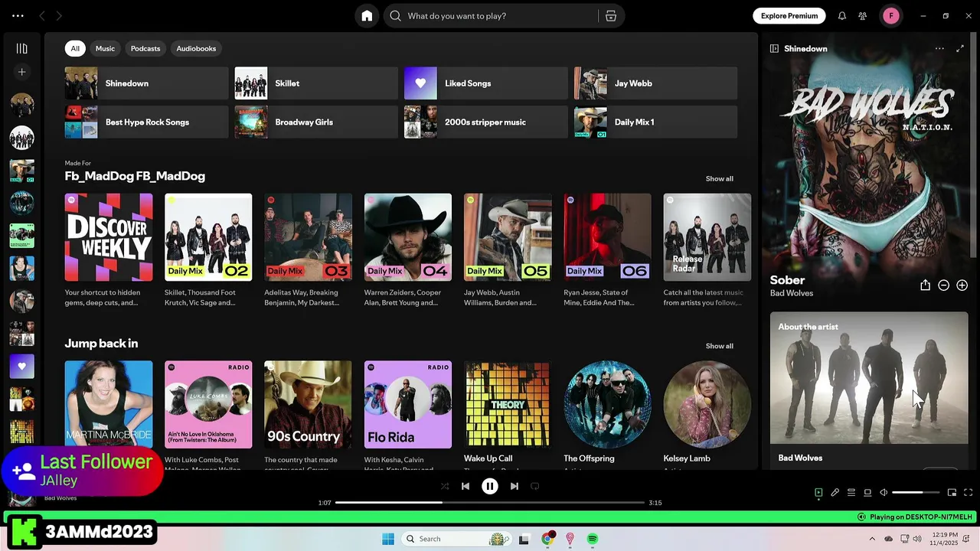Image resolution: width=980 pixels, height=551 pixels.
Task: Open the user profile avatar F
Action: (x=891, y=16)
